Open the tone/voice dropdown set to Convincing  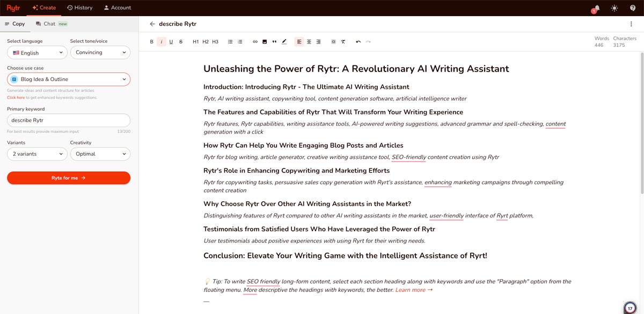[x=100, y=53]
